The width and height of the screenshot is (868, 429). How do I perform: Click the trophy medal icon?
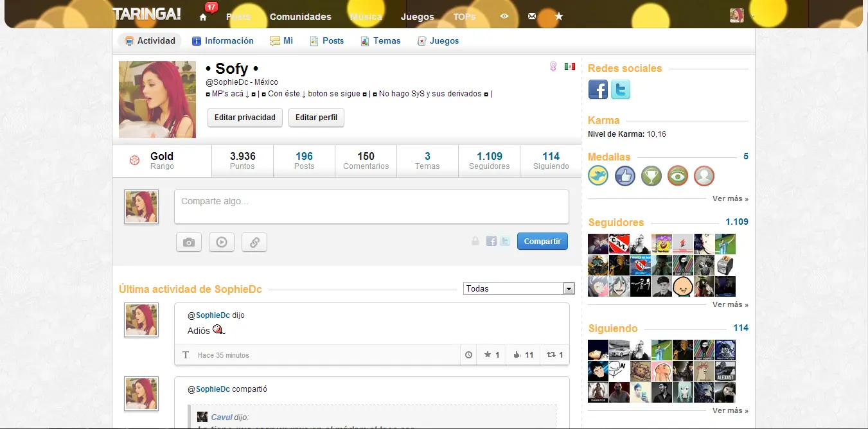(x=651, y=176)
